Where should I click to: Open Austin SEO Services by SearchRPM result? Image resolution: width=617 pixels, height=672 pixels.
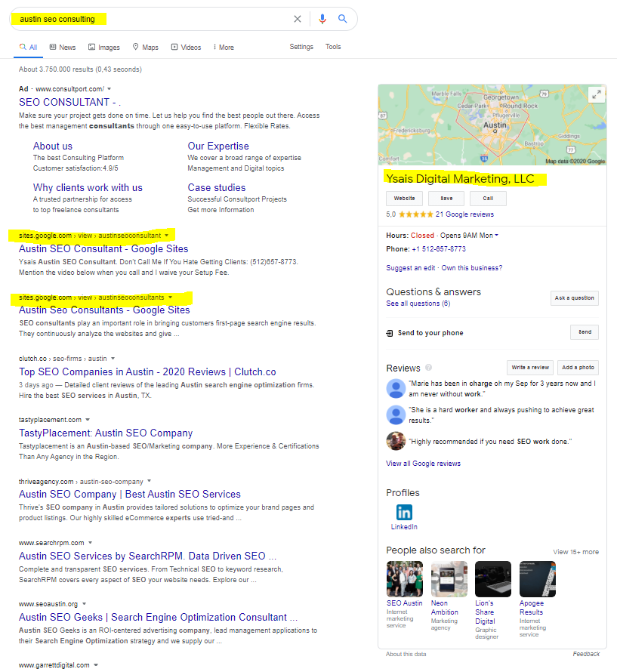click(147, 556)
